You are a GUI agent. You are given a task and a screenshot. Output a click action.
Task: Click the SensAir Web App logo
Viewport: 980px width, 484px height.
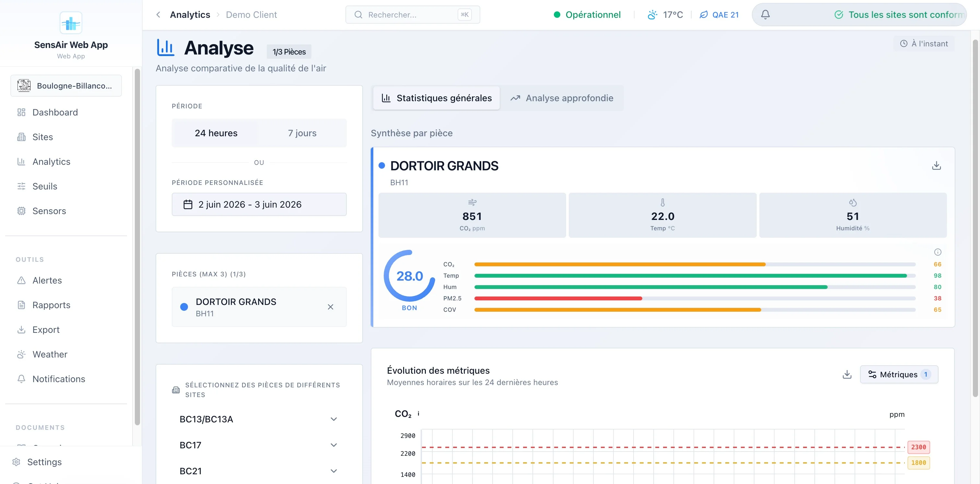[x=71, y=23]
